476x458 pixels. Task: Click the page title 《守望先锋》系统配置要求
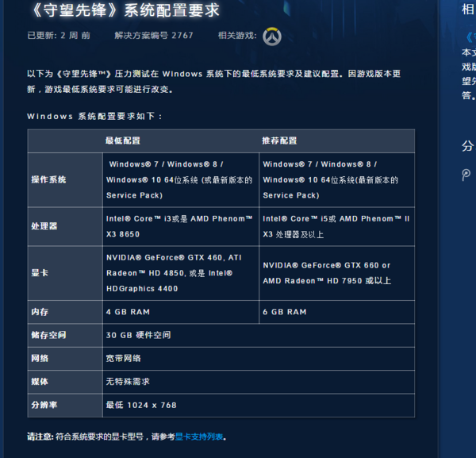125,10
